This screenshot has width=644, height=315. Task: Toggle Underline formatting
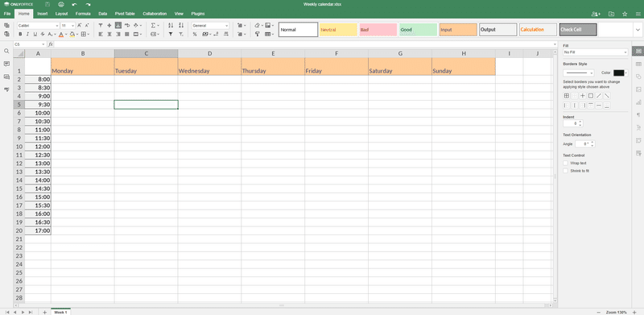[35, 34]
